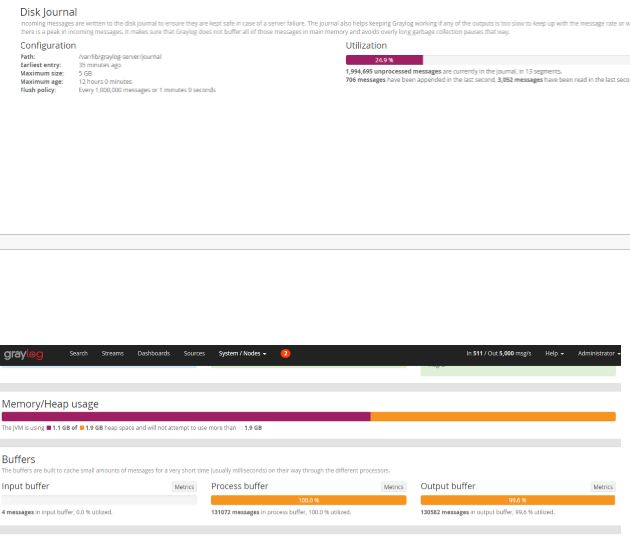630x540 pixels.
Task: Expand the Help dropdown menu
Action: click(x=554, y=354)
